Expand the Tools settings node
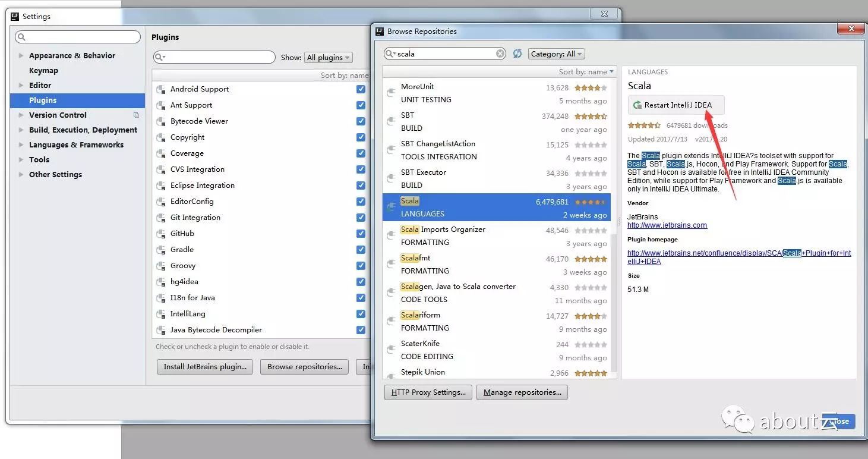The width and height of the screenshot is (868, 459). [x=21, y=159]
